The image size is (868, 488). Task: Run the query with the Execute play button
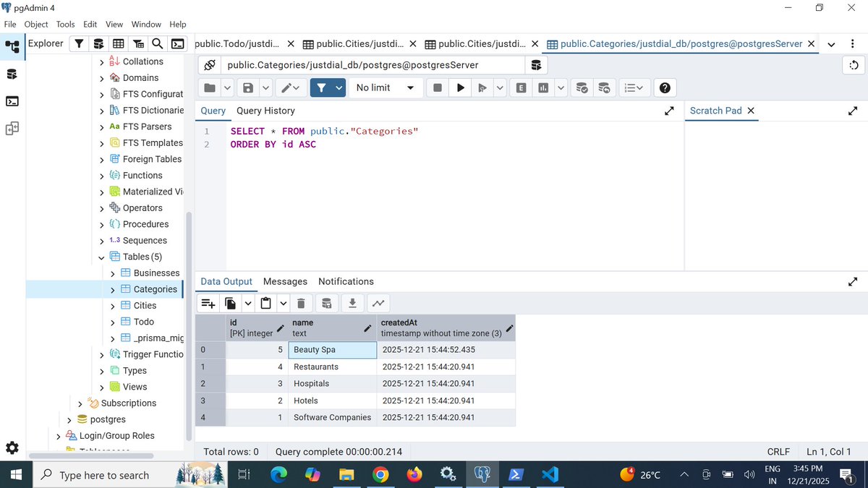460,87
